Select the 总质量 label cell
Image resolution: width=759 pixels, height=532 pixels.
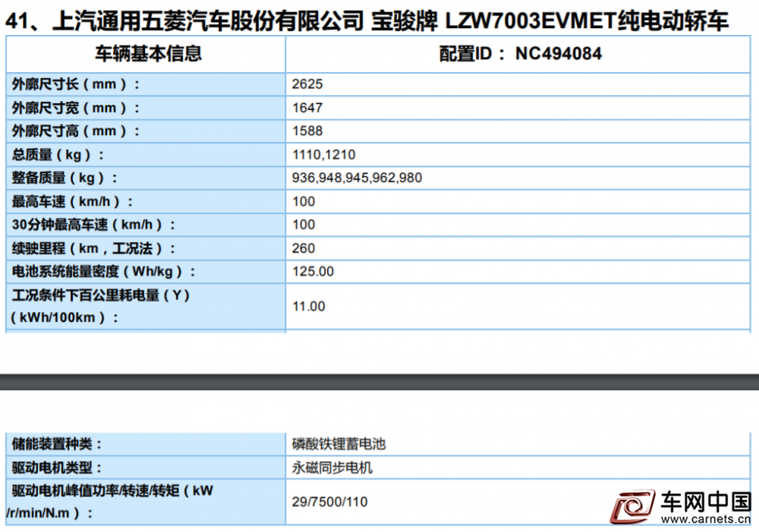click(146, 155)
